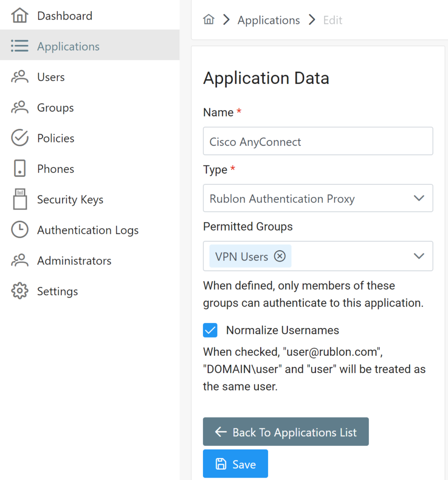The height and width of the screenshot is (480, 448).
Task: Select Applications in the sidebar menu
Action: [68, 46]
